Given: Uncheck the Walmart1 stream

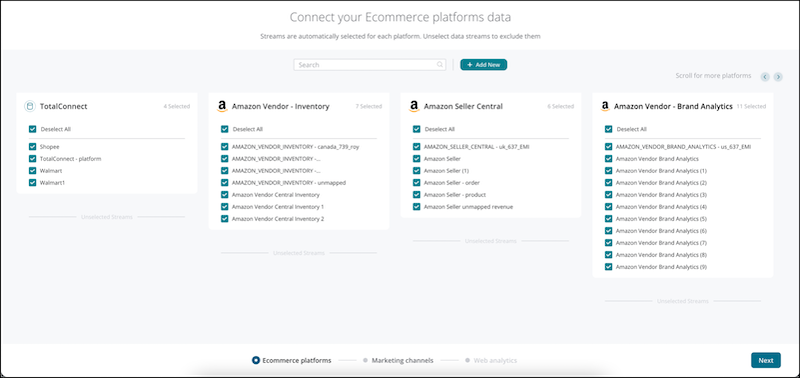Looking at the screenshot, I should point(33,183).
